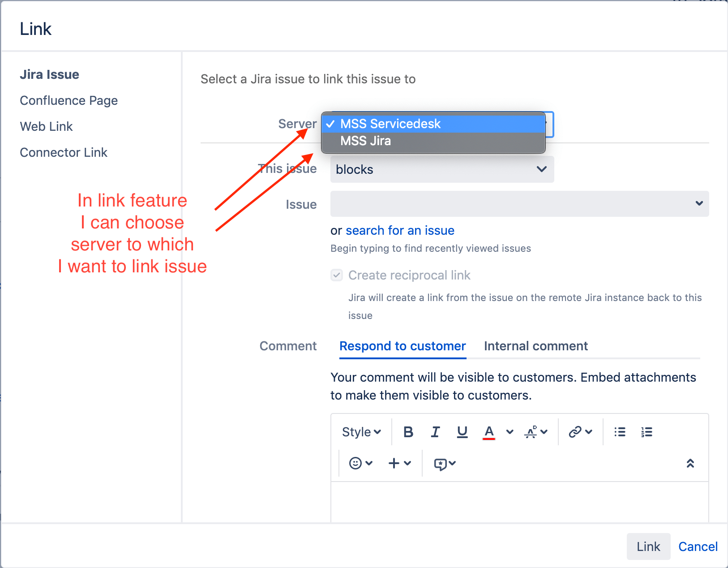Click the search for an issue link
Screen dimensions: 728x568
coord(399,230)
